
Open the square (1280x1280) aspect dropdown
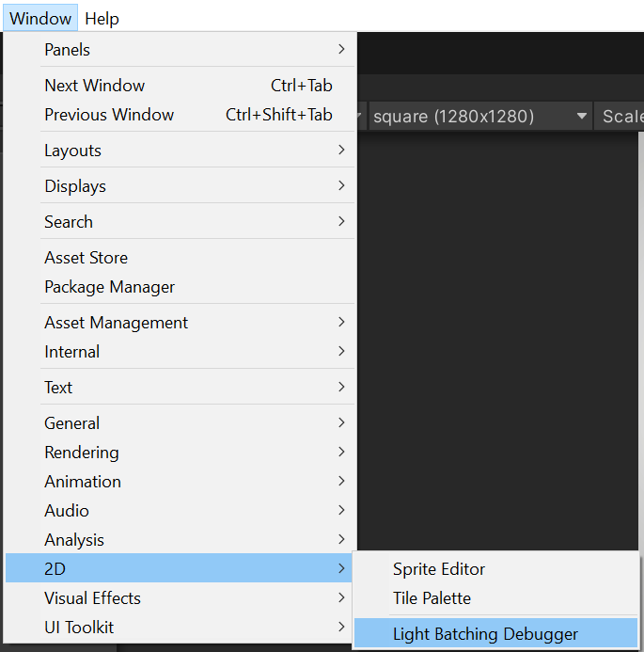(x=479, y=117)
